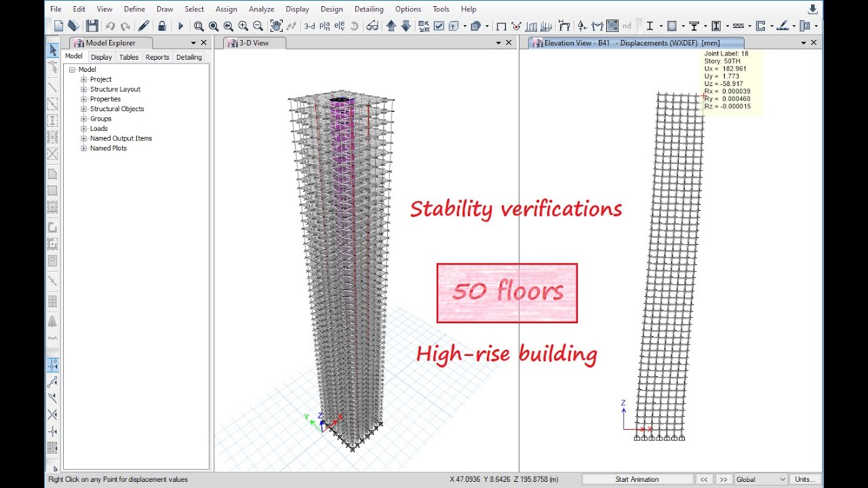
Task: Close the Model Explorer panel
Action: click(203, 43)
